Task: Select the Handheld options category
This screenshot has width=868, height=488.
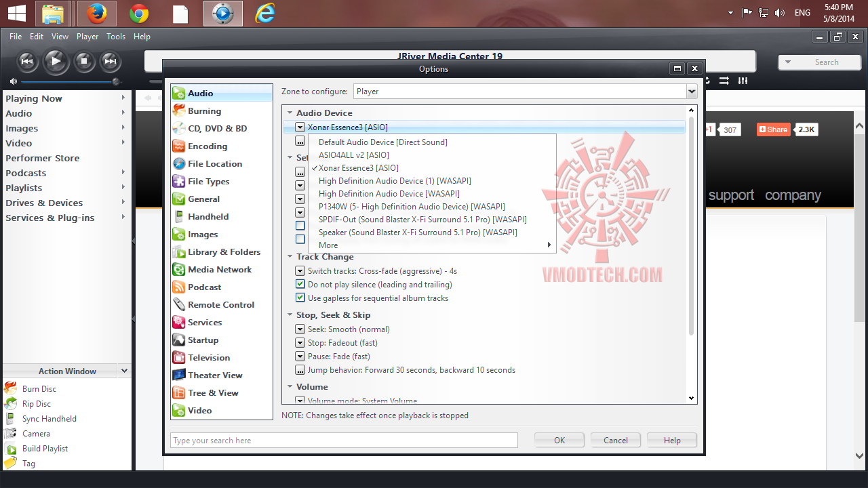Action: (x=208, y=216)
